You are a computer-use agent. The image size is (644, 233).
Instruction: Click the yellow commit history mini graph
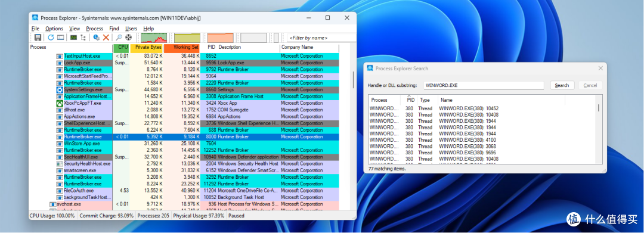187,38
